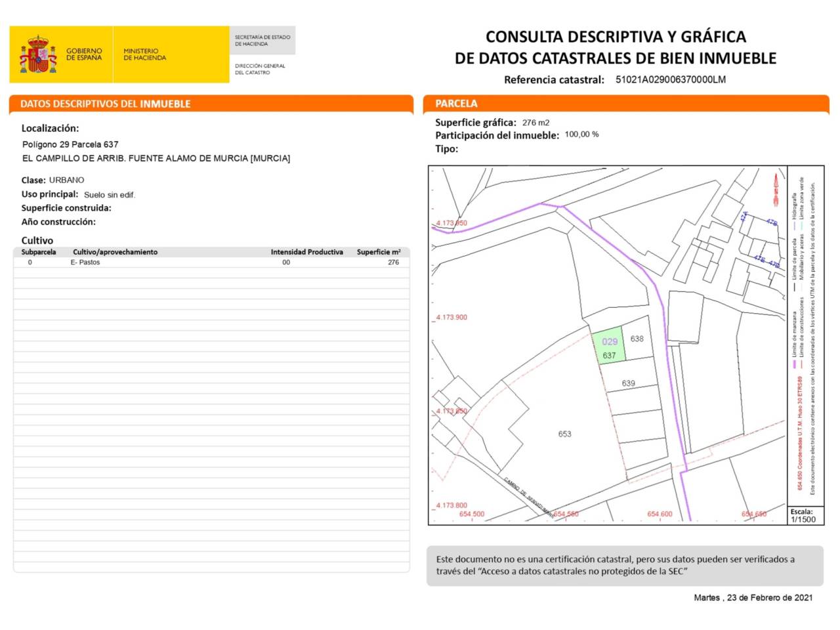The height and width of the screenshot is (630, 840).
Task: Click the '100,00 %' participation value
Action: [x=581, y=134]
